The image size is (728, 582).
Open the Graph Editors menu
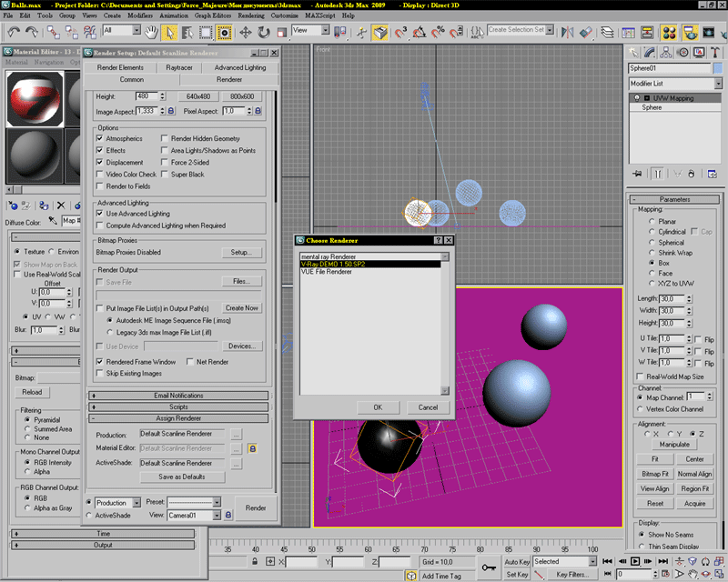[213, 15]
